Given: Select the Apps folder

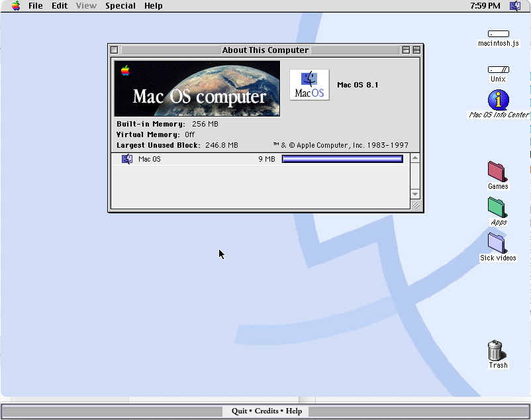Looking at the screenshot, I should tap(498, 207).
